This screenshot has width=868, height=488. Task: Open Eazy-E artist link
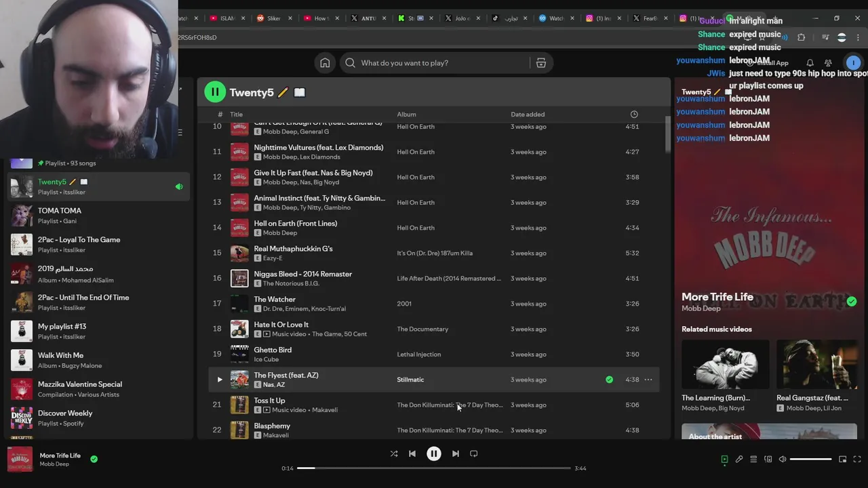click(273, 258)
